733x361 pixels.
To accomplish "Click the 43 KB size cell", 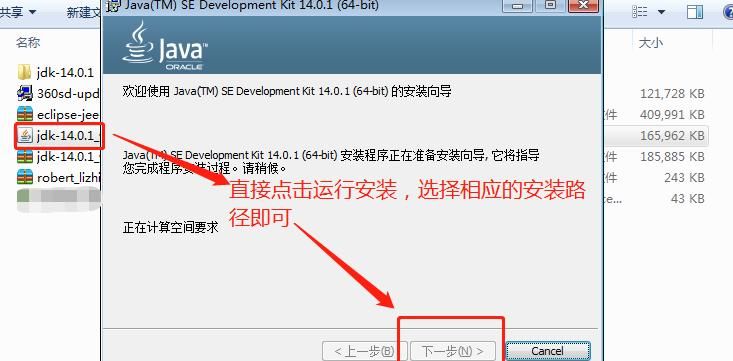I will (x=687, y=199).
